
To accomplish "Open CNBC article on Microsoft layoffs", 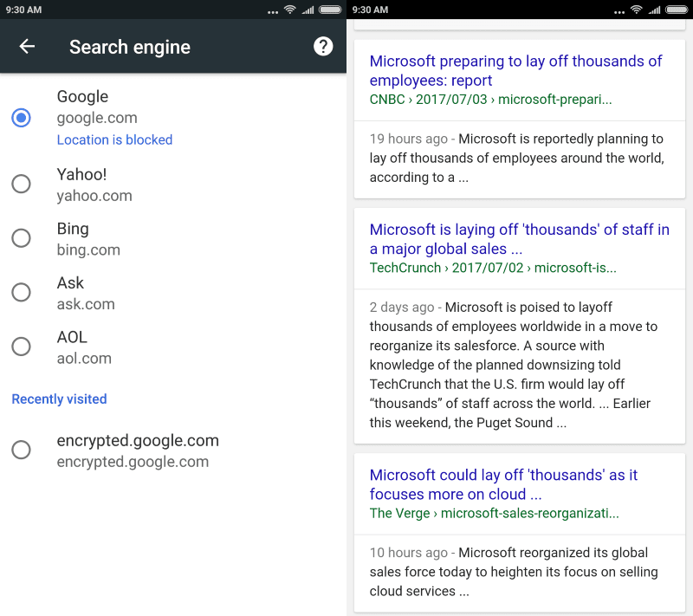I will click(x=515, y=71).
